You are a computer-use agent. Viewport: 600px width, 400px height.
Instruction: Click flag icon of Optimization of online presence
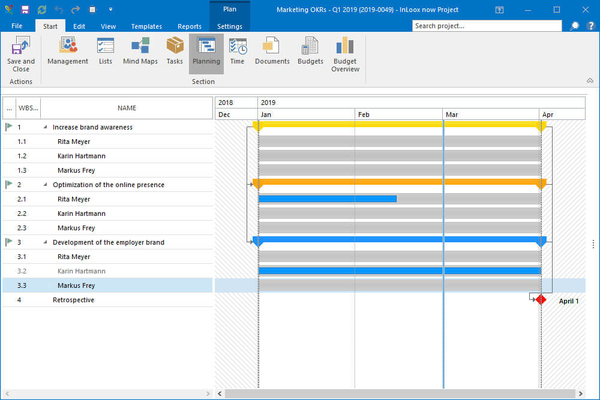point(9,184)
